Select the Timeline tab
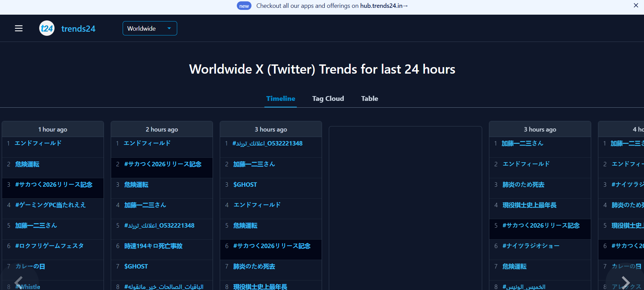 coord(281,98)
